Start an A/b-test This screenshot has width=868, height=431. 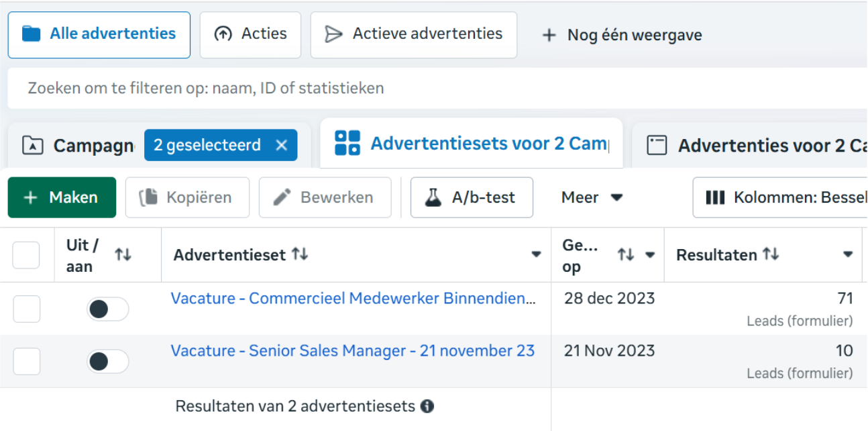tap(472, 197)
